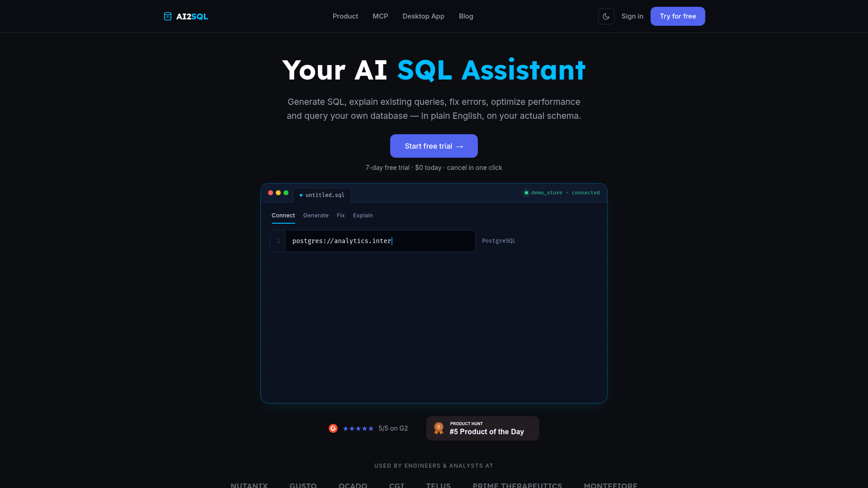This screenshot has height=488, width=868.
Task: Click the yellow window dot in the demo editor
Action: tap(278, 192)
